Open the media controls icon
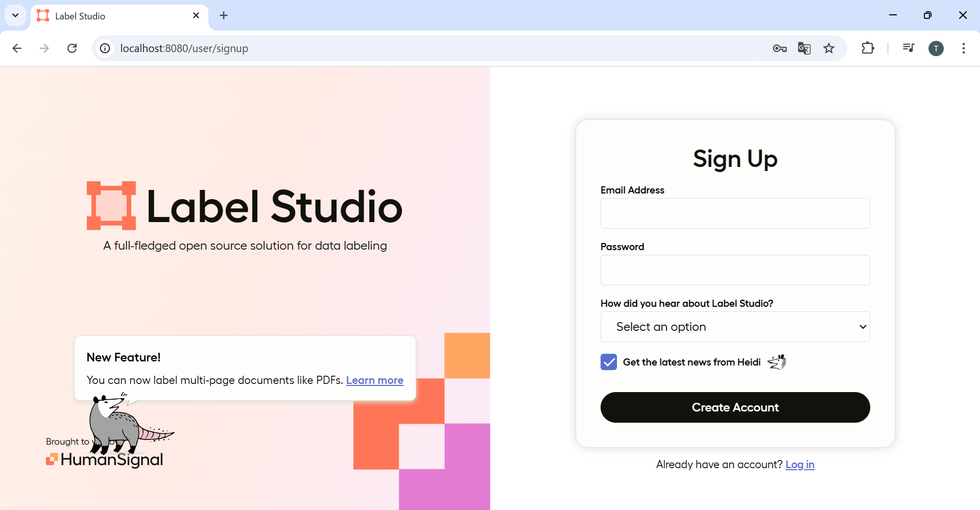Viewport: 980px width, 510px height. click(x=909, y=48)
